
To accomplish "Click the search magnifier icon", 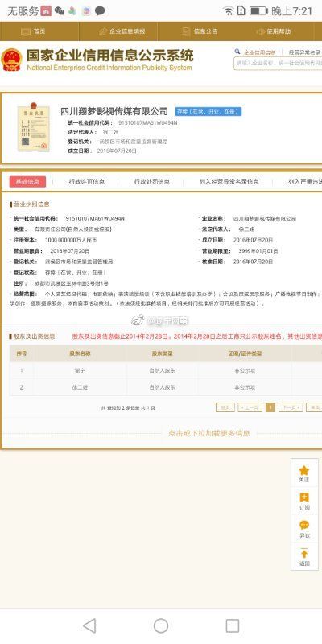I will [237, 52].
